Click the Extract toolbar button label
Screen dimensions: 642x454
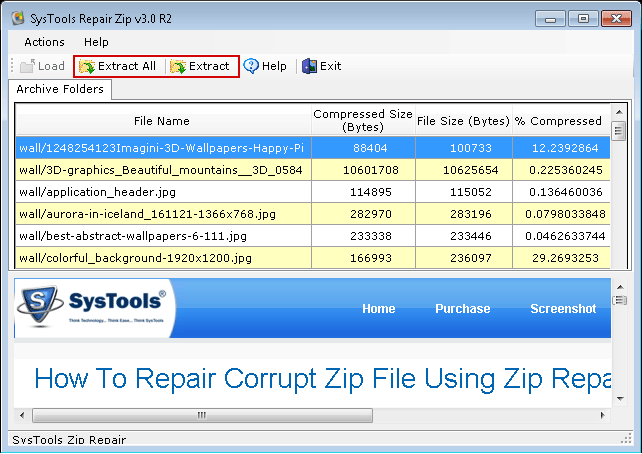(x=209, y=66)
